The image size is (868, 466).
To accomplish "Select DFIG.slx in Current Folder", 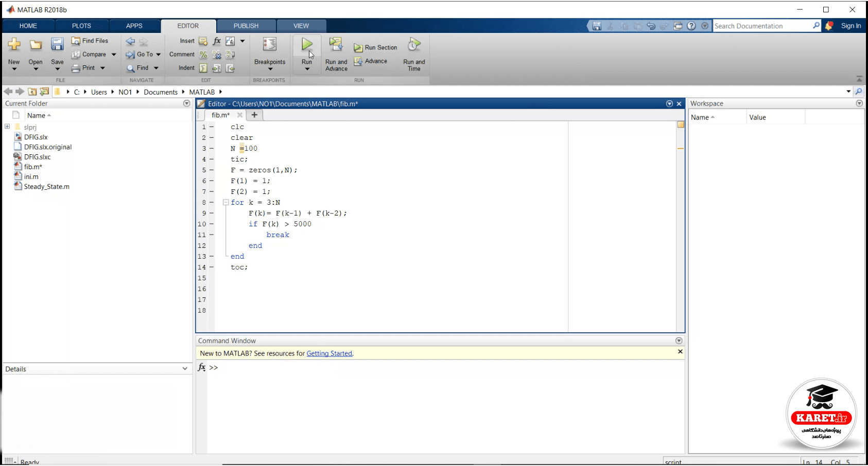I will click(x=36, y=137).
